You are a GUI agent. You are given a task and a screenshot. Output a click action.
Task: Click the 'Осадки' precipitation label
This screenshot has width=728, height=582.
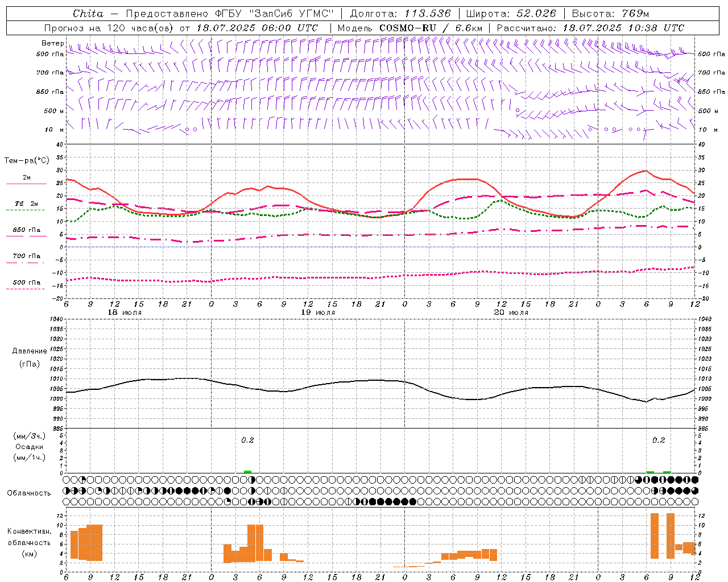point(30,447)
